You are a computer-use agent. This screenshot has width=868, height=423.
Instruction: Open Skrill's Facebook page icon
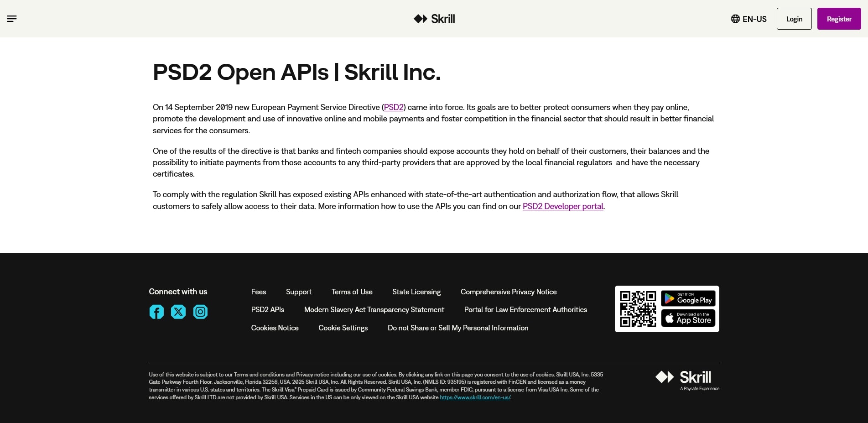156,312
